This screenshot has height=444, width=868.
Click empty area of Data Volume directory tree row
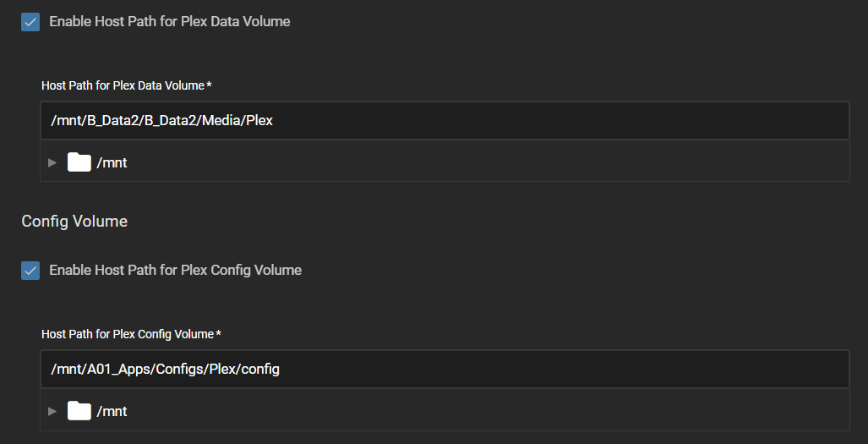pos(487,162)
